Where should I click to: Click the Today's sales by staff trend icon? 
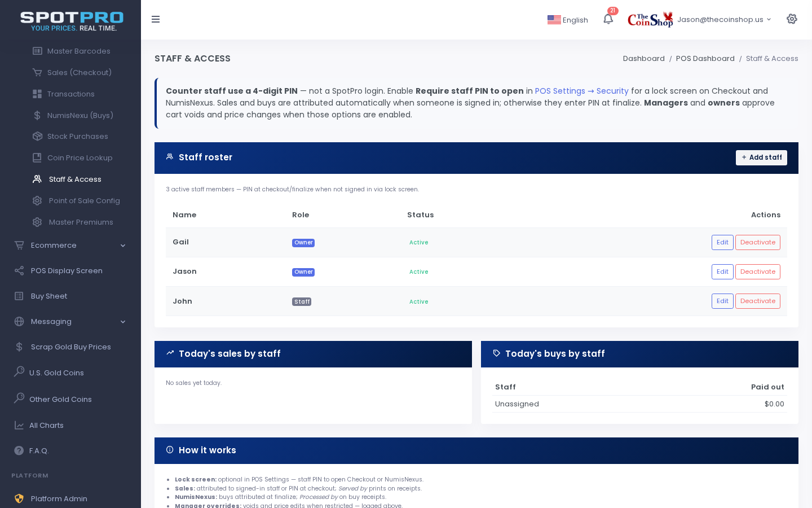[170, 353]
